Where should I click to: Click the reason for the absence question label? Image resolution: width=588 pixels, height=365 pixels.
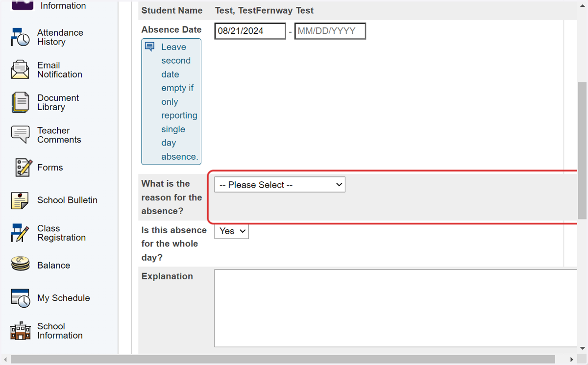coord(171,197)
